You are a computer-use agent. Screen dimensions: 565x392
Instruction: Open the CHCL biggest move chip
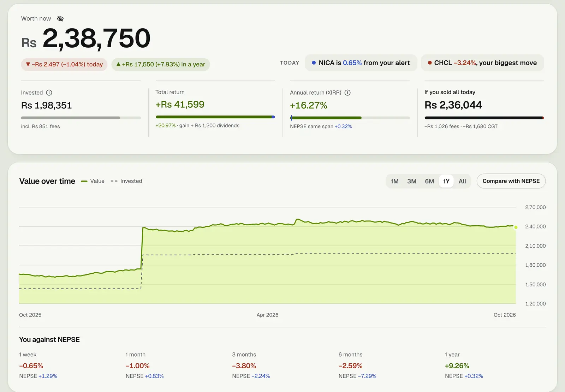click(482, 63)
